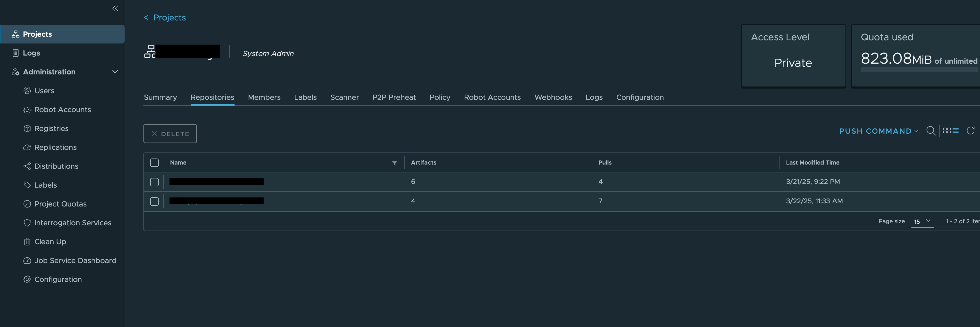Select all repositories header checkbox
The height and width of the screenshot is (327, 980).
pos(154,162)
